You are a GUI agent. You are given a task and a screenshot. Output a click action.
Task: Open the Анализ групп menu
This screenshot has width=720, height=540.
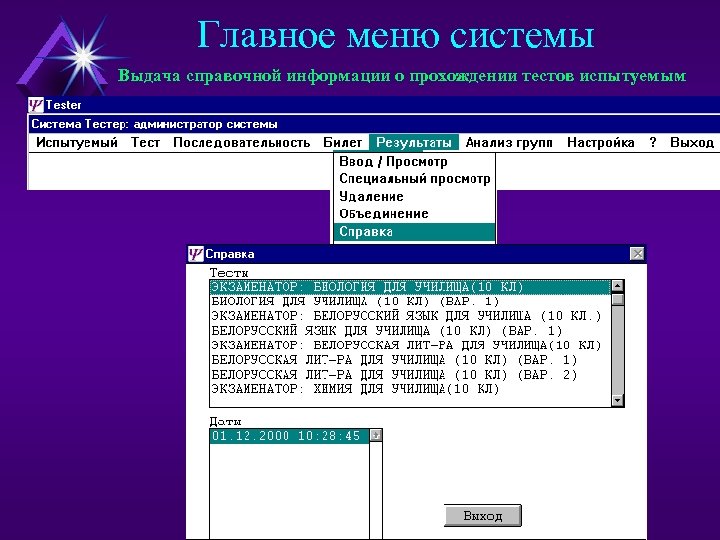[509, 143]
